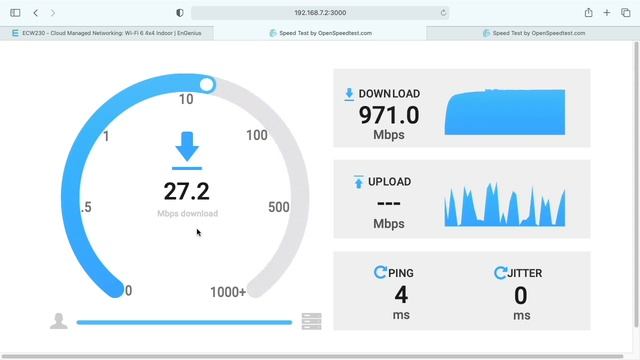640x360 pixels.
Task: Select the middle OpenSpeedtest tab
Action: tap(320, 33)
